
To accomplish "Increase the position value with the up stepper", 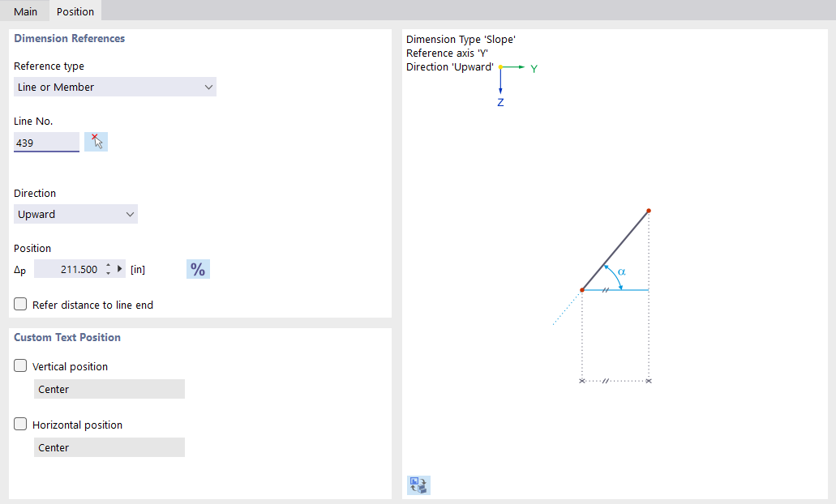I will (107, 265).
